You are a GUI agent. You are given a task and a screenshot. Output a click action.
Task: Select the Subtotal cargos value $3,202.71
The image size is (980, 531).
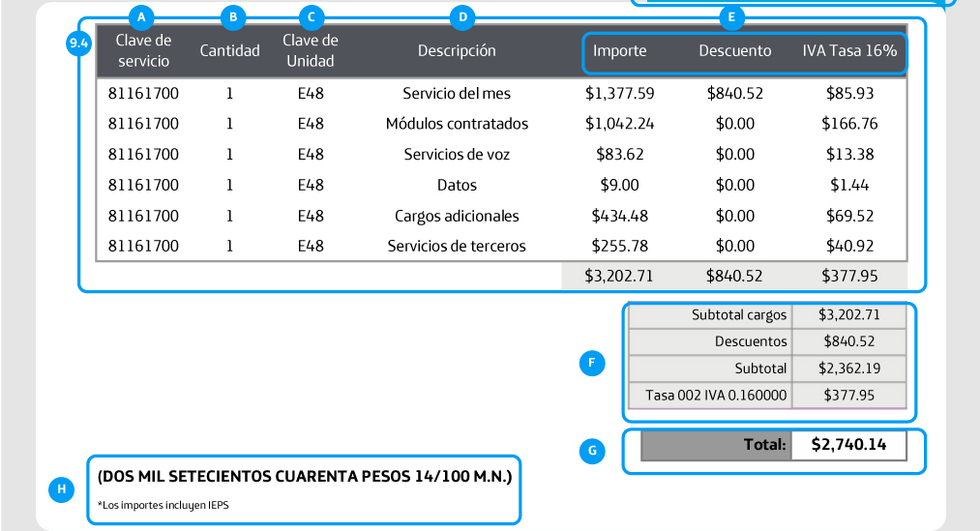coord(848,315)
